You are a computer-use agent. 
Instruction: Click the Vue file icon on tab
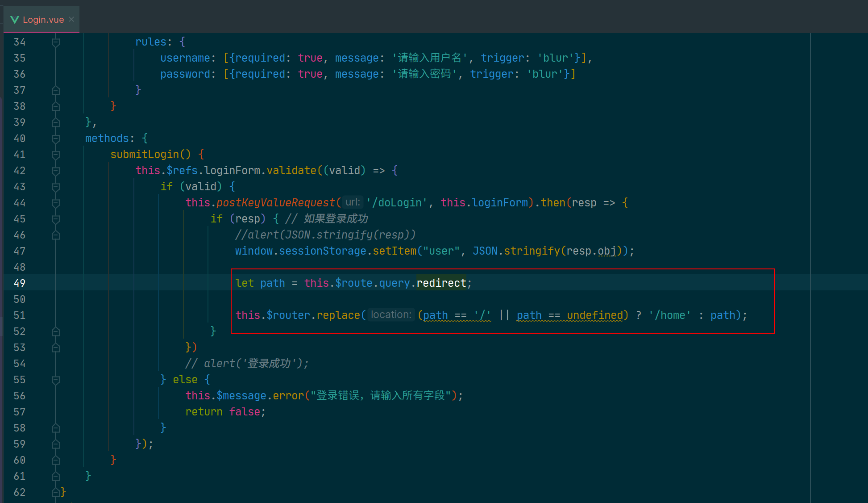[14, 20]
